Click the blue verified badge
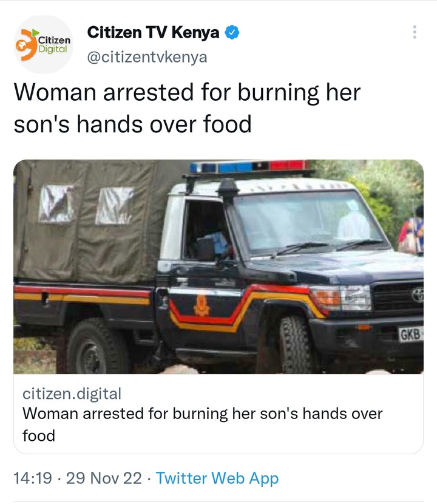 (232, 32)
